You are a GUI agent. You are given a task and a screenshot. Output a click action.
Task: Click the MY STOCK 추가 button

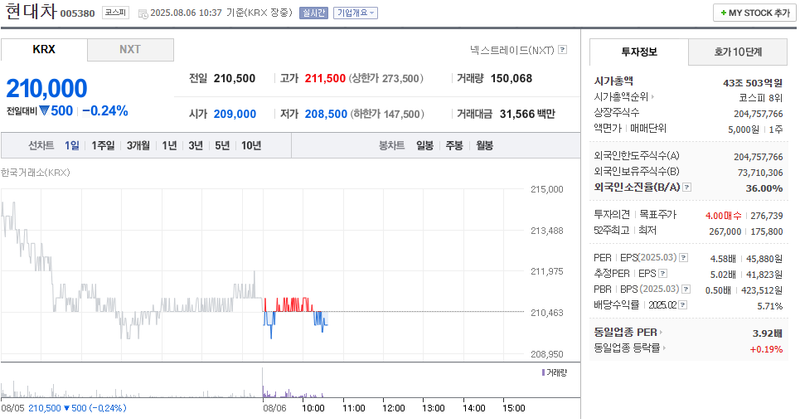[x=755, y=13]
